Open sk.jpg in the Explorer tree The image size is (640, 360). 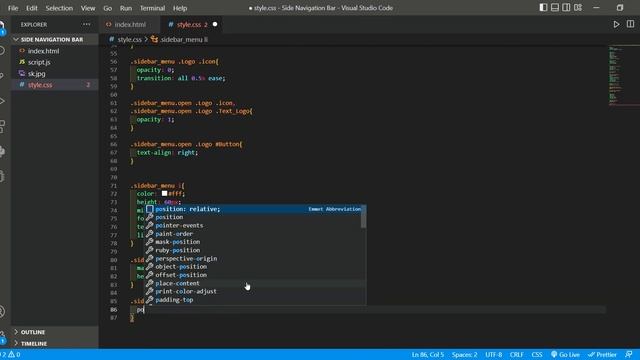point(55,73)
